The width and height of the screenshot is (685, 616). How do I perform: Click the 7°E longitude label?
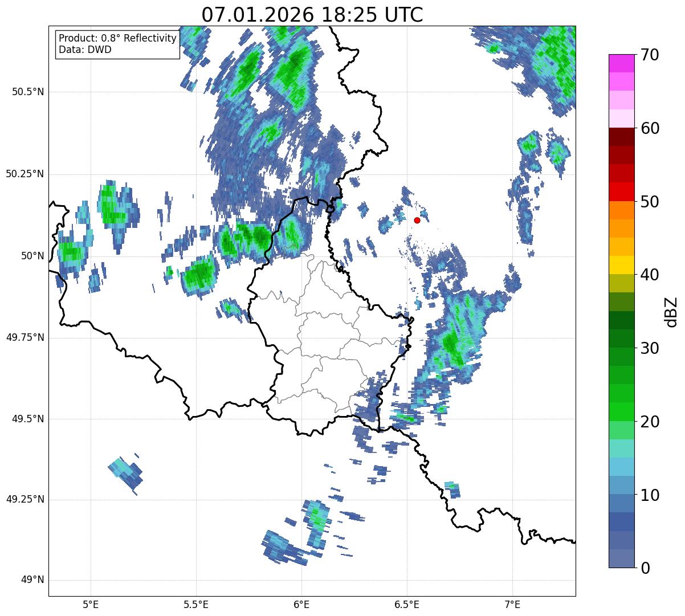(x=512, y=604)
